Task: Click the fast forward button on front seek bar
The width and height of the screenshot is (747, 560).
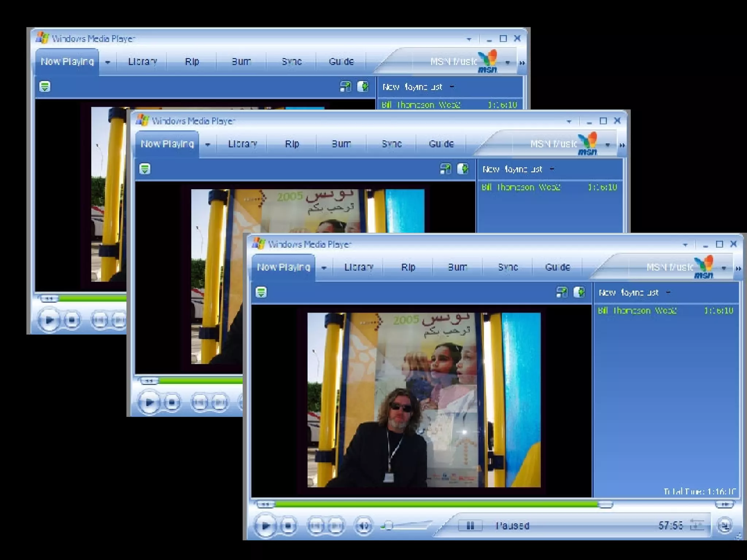Action: point(724,505)
